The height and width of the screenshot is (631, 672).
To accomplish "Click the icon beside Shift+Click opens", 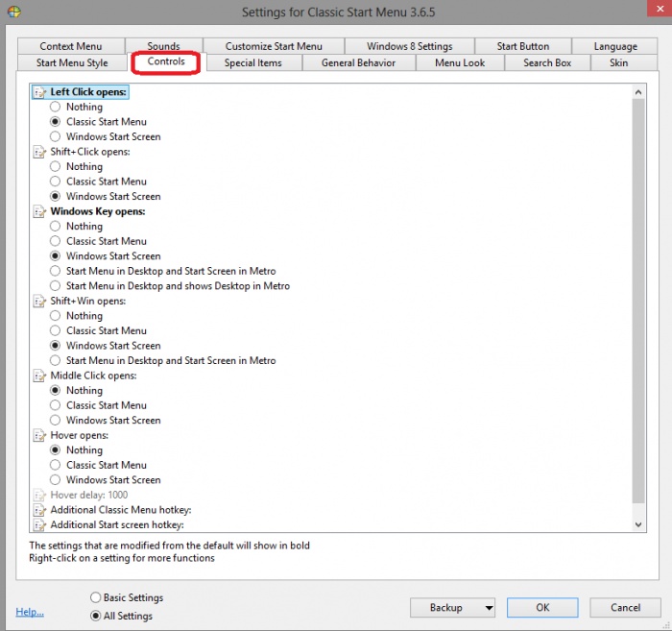I will [x=40, y=152].
